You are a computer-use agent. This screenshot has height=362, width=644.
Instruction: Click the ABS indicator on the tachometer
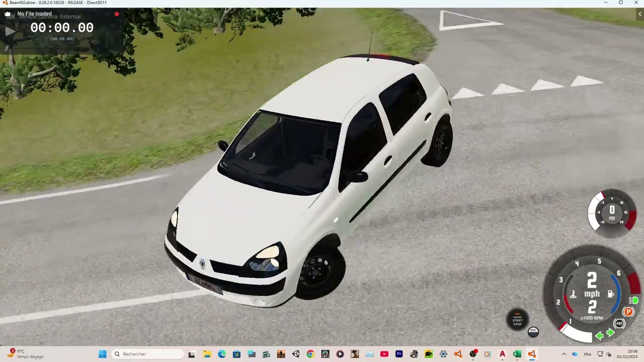pyautogui.click(x=620, y=324)
